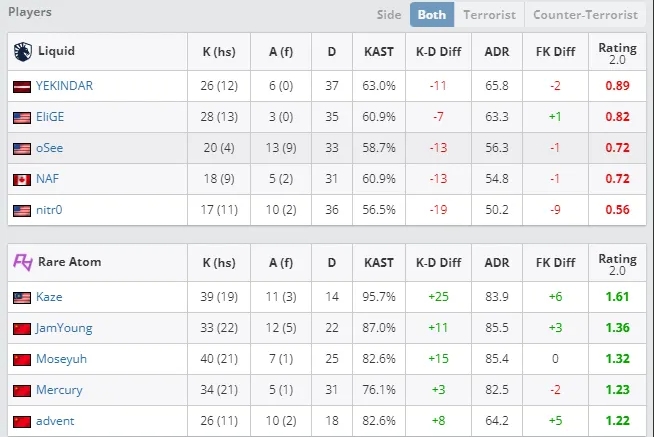This screenshot has width=654, height=437.
Task: Click the flag icon beside oSee
Action: tap(22, 148)
